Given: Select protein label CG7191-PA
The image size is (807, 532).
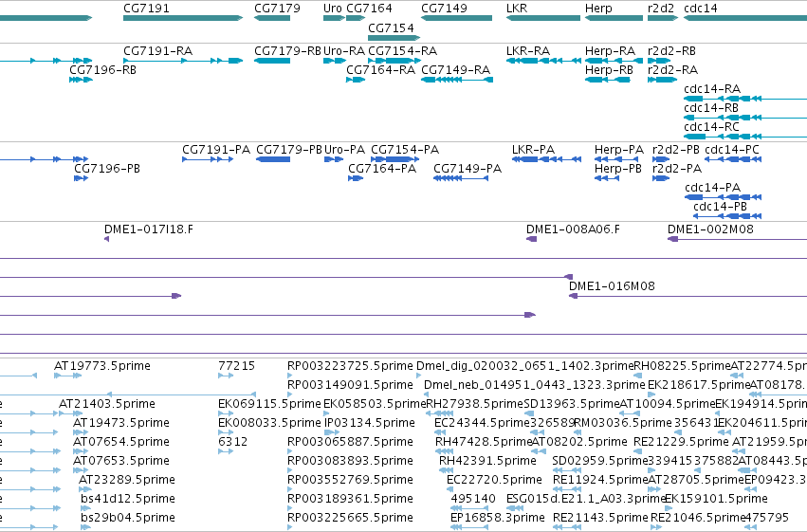Looking at the screenshot, I should pos(216,150).
